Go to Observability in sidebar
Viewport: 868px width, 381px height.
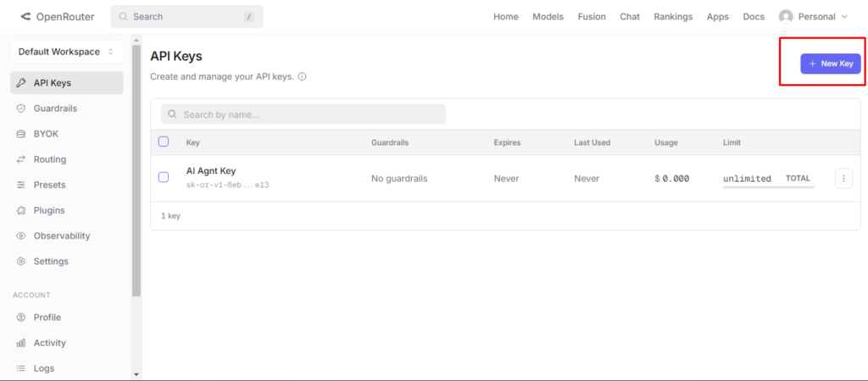pyautogui.click(x=66, y=236)
